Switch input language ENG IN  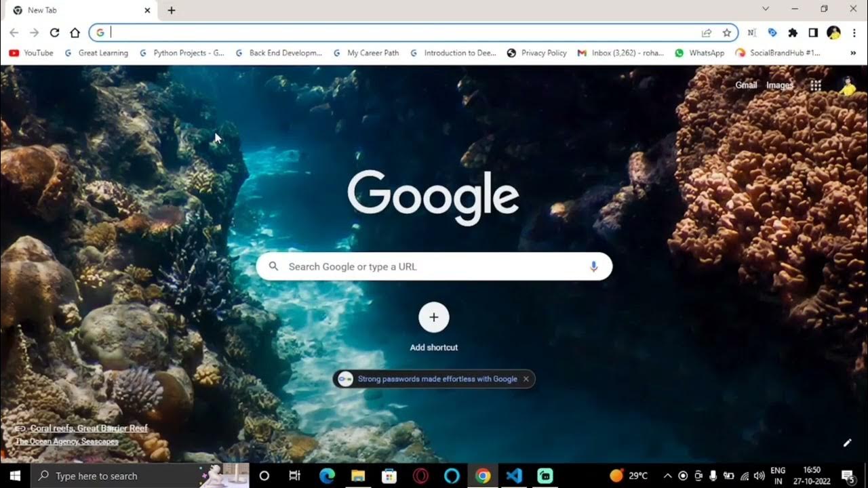[x=778, y=476]
